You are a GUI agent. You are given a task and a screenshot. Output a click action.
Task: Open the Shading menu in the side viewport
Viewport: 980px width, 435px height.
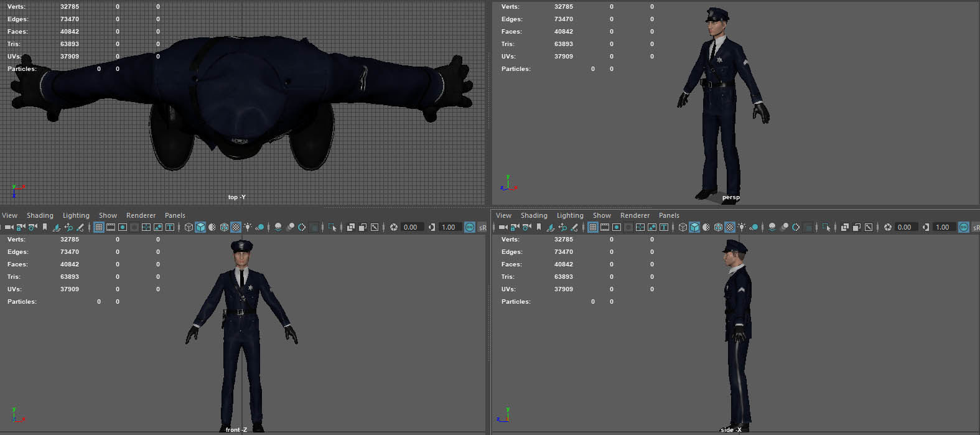click(534, 215)
